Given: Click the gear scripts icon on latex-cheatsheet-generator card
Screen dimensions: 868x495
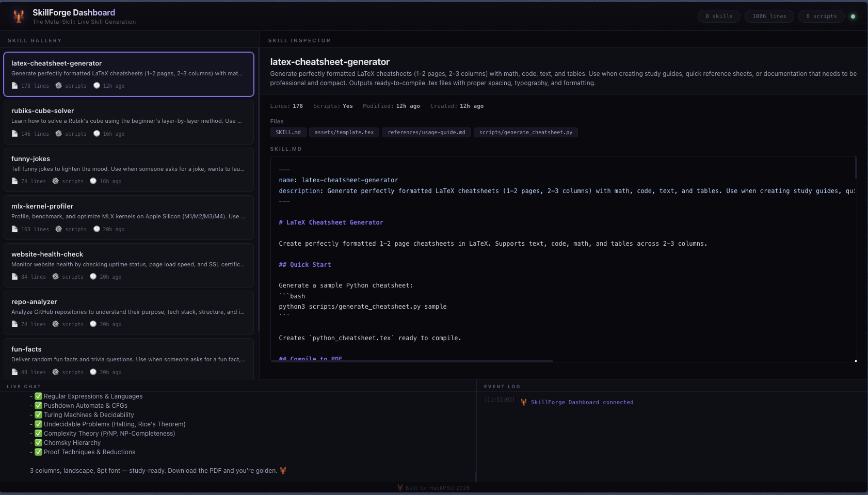Looking at the screenshot, I should tap(59, 86).
